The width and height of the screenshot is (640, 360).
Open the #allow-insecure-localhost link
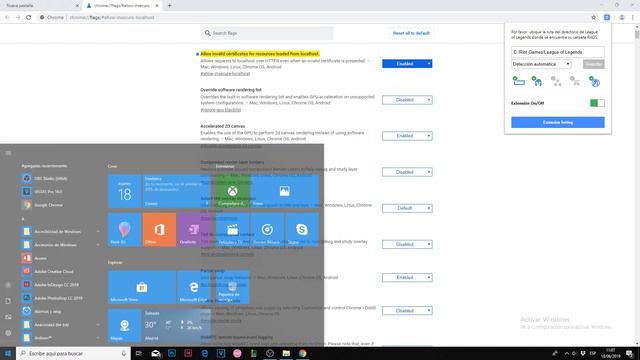click(x=225, y=73)
